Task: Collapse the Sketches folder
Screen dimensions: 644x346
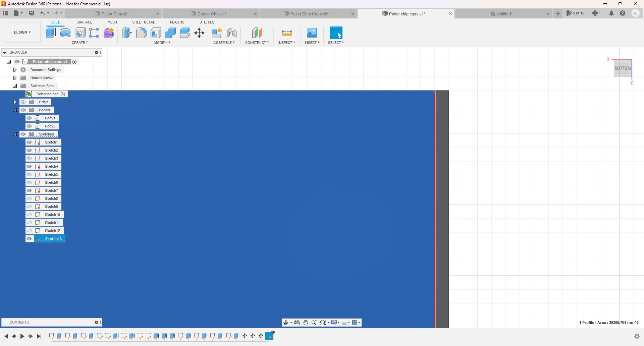Action: pyautogui.click(x=15, y=134)
